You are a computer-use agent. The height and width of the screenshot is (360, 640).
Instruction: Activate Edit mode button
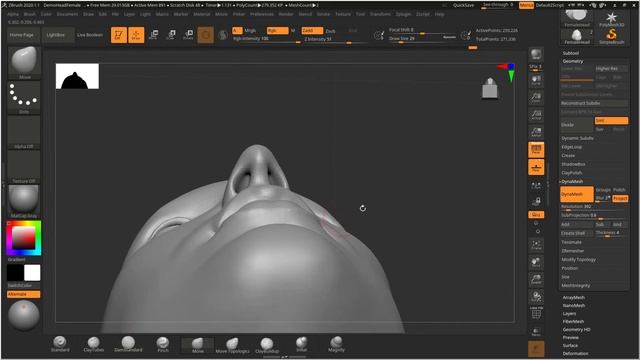[x=118, y=35]
